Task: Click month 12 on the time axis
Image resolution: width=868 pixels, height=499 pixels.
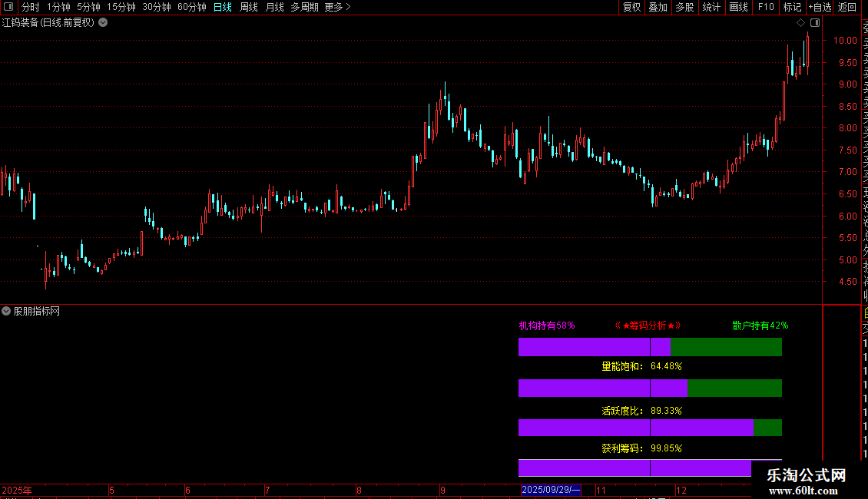Action: click(x=681, y=490)
